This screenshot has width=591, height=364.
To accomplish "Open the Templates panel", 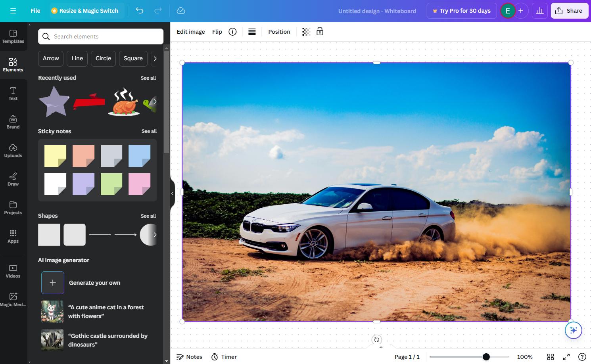I will click(x=13, y=37).
